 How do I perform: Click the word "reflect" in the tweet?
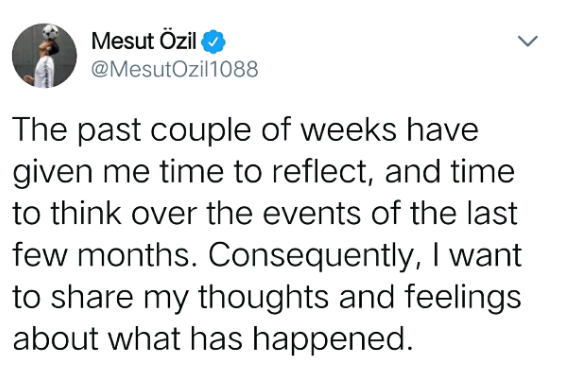[x=318, y=171]
